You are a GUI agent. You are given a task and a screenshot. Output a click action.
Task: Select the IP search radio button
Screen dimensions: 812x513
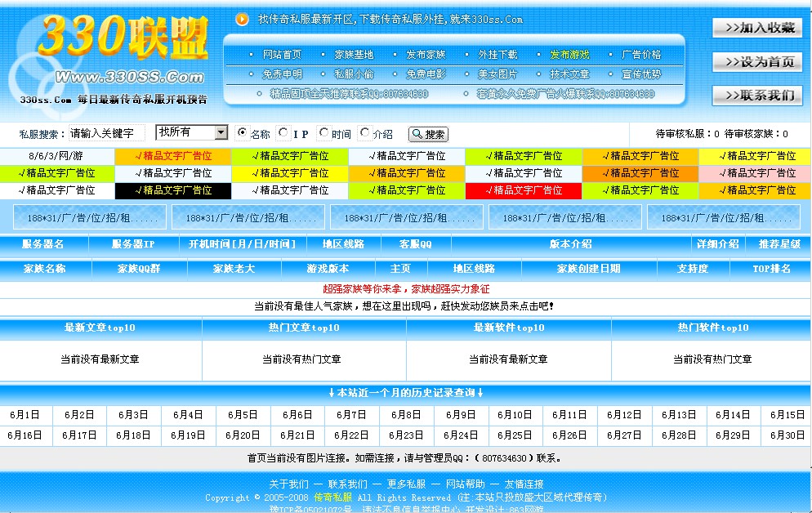283,133
